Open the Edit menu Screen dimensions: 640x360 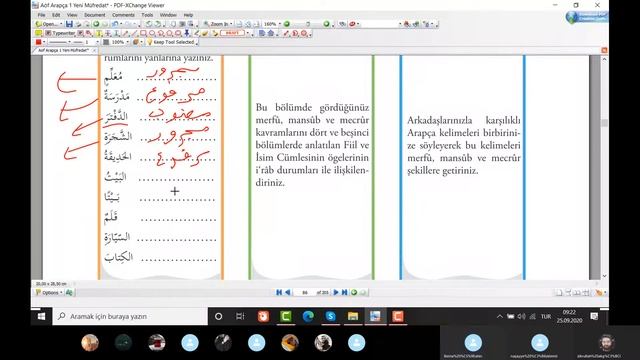point(56,15)
